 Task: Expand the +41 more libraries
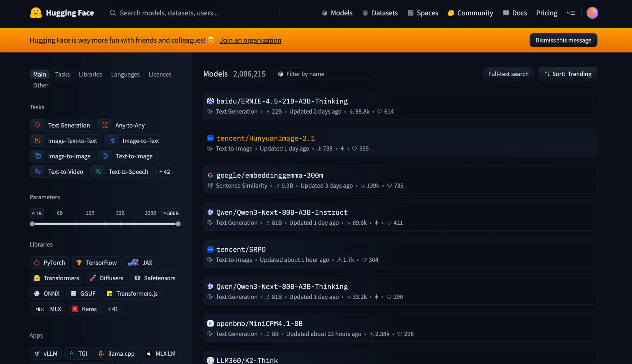113,309
